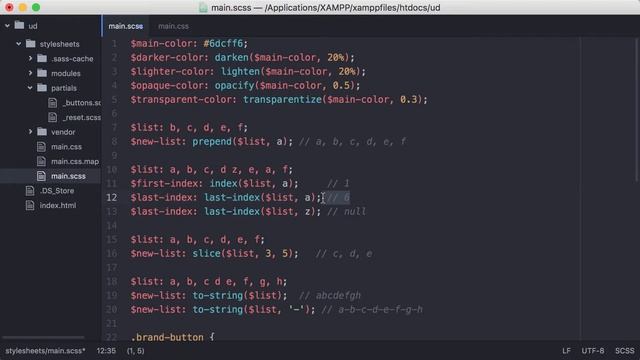
Task: Click the lighten function on line 3
Action: (x=240, y=71)
